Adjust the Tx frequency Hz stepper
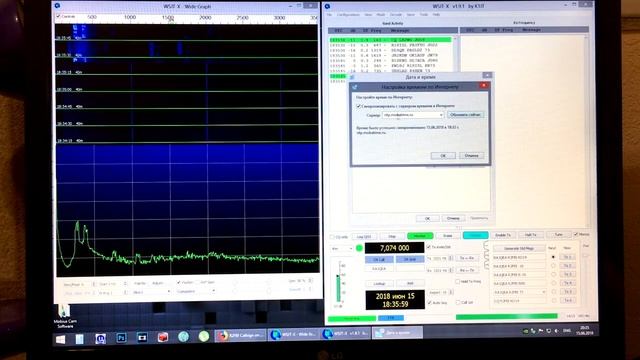The image size is (640, 360). pyautogui.click(x=451, y=258)
